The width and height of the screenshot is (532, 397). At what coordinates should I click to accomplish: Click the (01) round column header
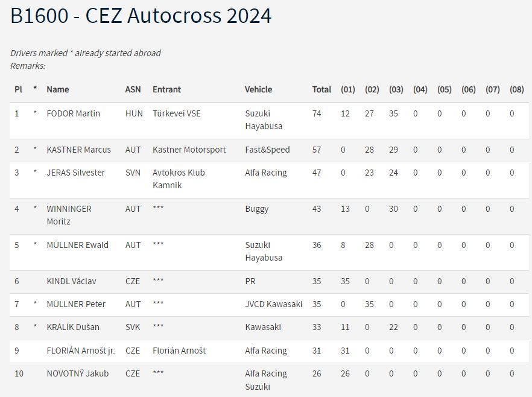click(348, 89)
